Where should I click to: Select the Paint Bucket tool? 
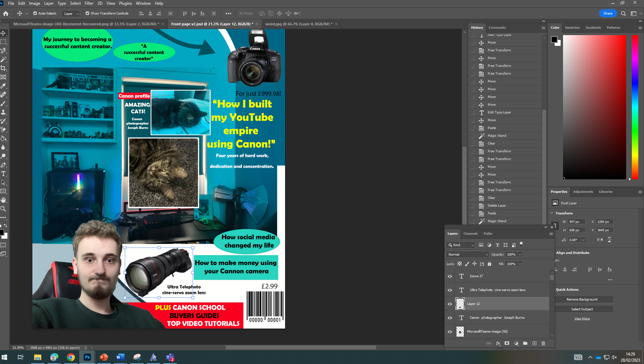pyautogui.click(x=3, y=138)
